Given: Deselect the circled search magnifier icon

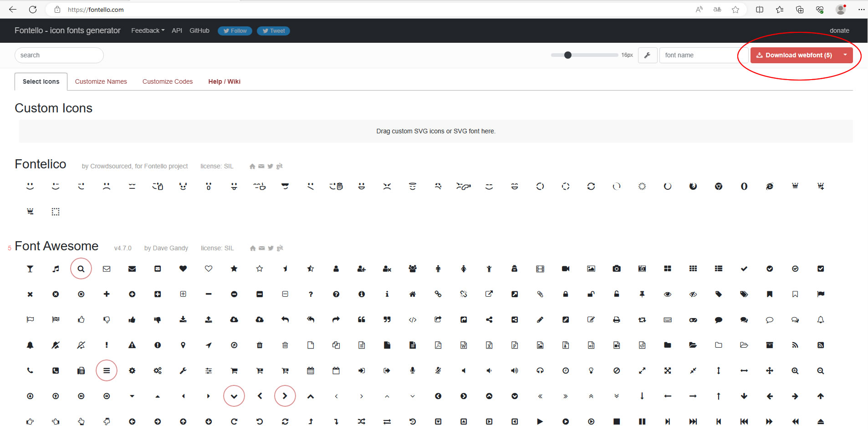Looking at the screenshot, I should 81,269.
